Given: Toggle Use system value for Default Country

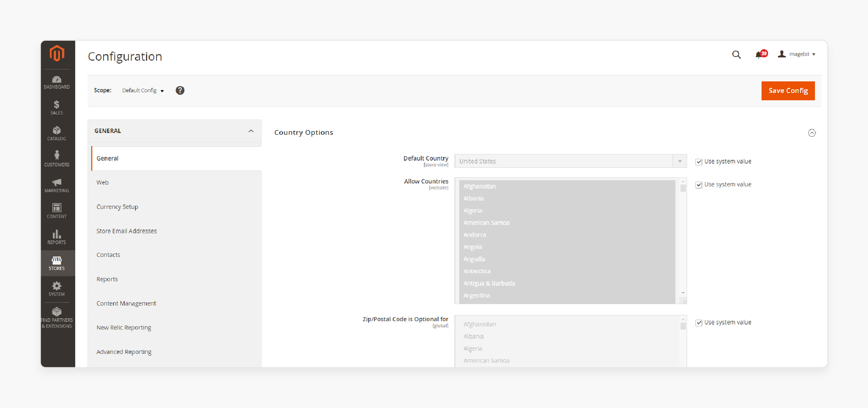Looking at the screenshot, I should coord(698,161).
